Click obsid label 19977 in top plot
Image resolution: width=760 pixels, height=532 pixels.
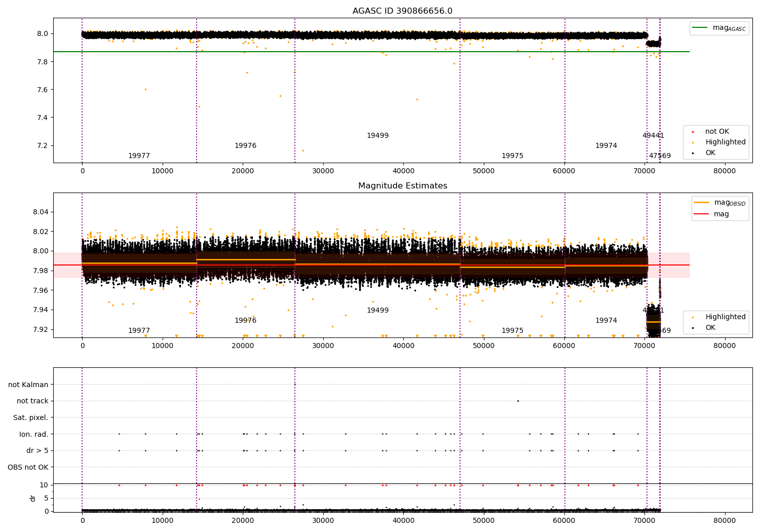coord(139,156)
